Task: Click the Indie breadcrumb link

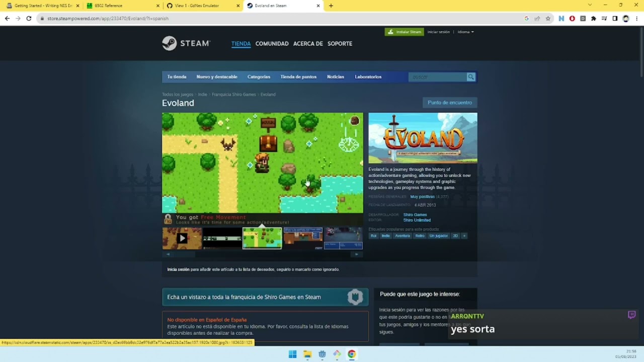Action: (x=203, y=95)
